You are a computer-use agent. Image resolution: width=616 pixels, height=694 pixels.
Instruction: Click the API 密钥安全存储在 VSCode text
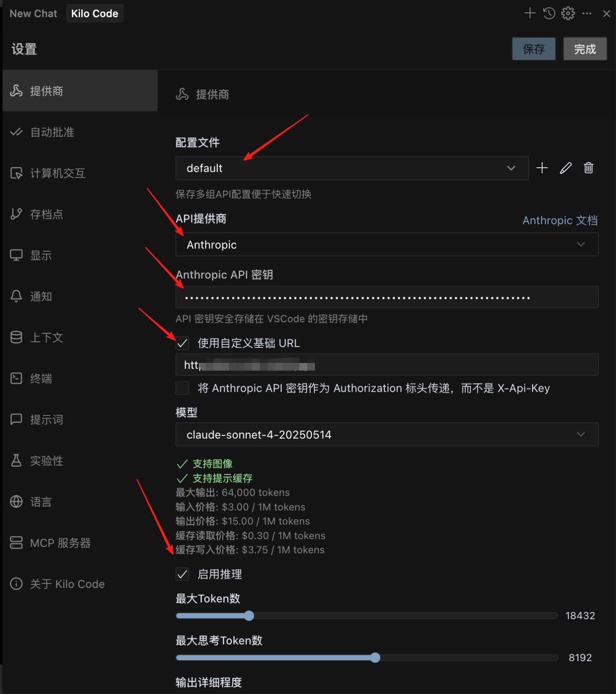[271, 319]
